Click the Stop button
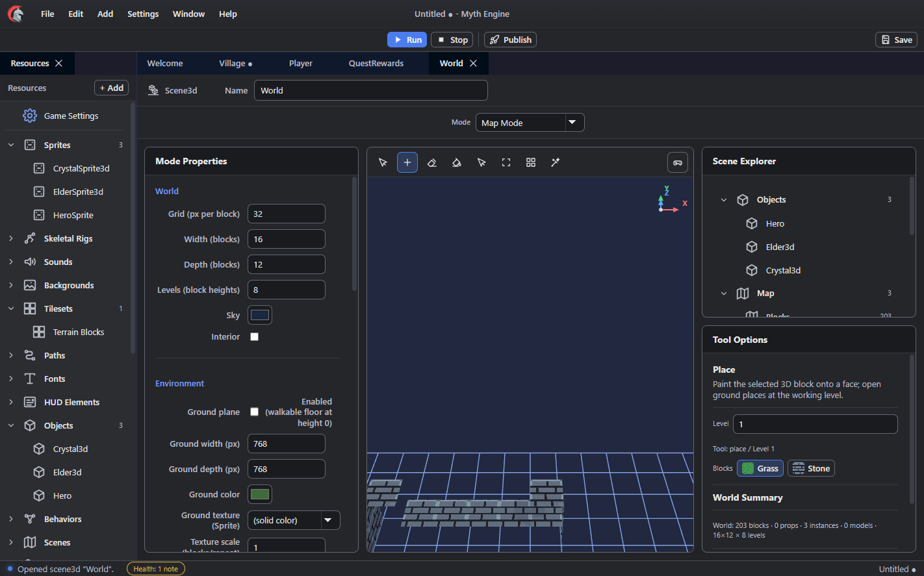 point(452,40)
